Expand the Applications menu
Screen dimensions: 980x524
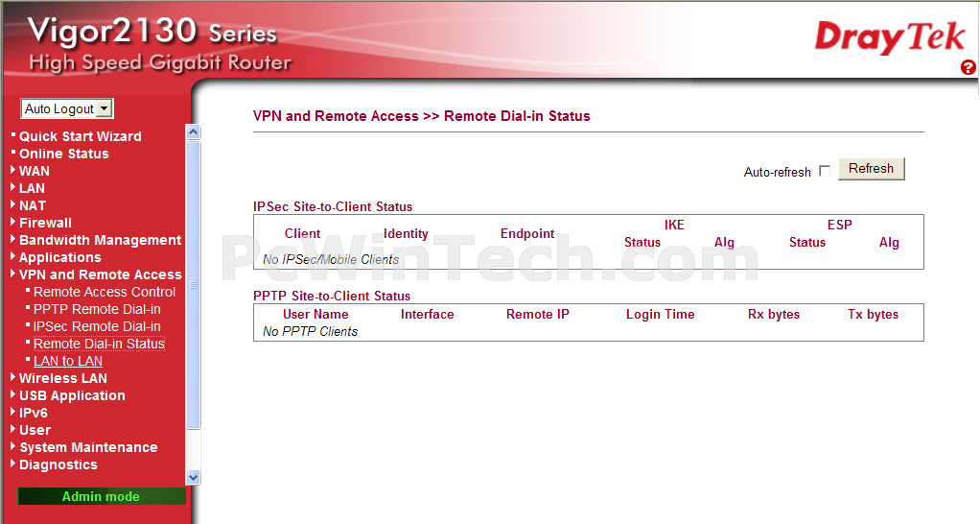click(x=60, y=257)
